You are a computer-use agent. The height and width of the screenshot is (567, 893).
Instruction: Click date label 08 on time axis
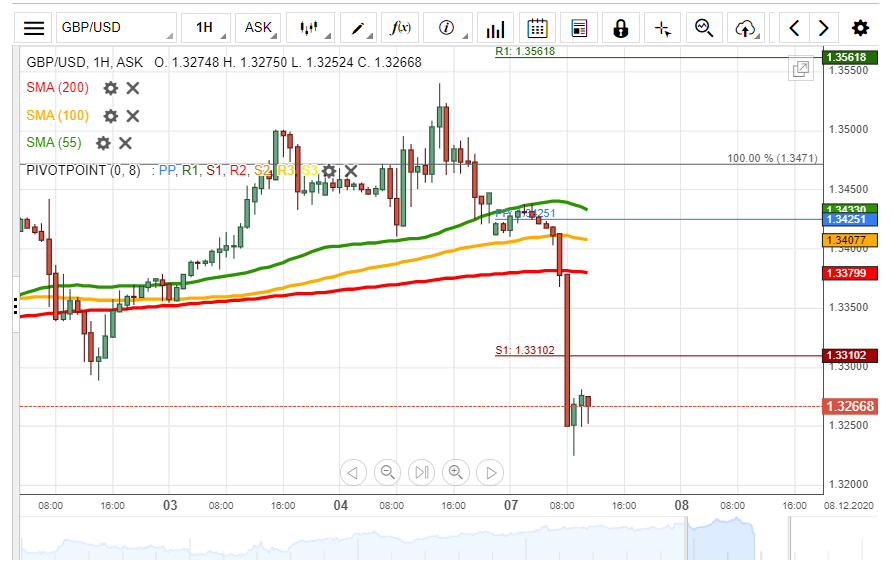(x=682, y=506)
